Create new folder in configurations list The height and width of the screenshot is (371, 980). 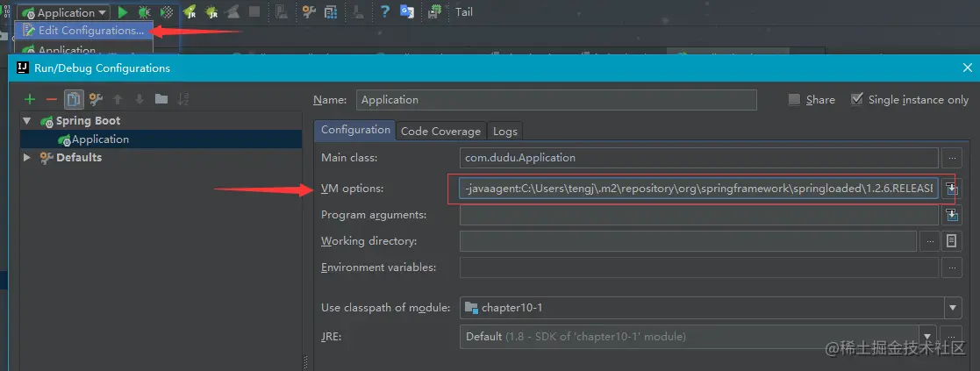point(161,99)
